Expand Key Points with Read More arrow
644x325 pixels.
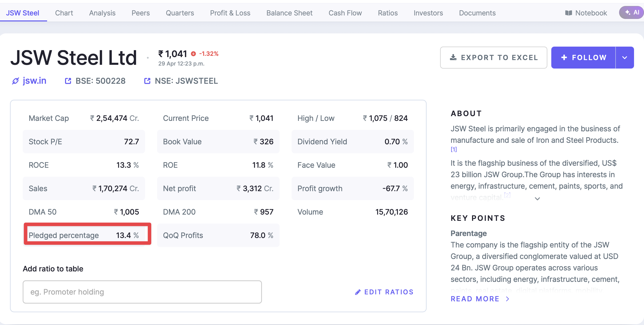coord(507,299)
